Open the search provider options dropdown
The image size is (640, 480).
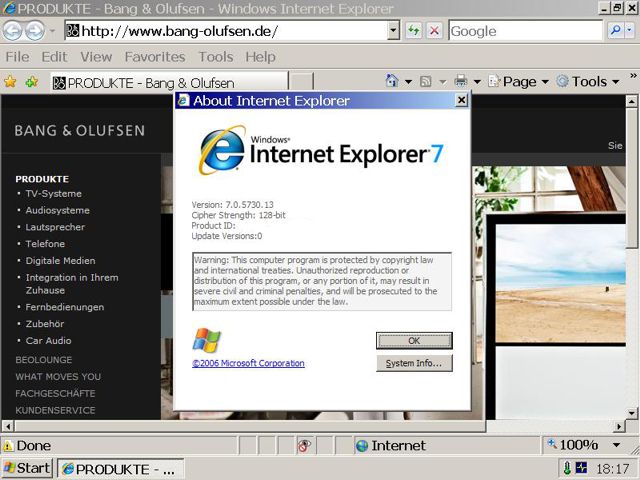point(629,30)
